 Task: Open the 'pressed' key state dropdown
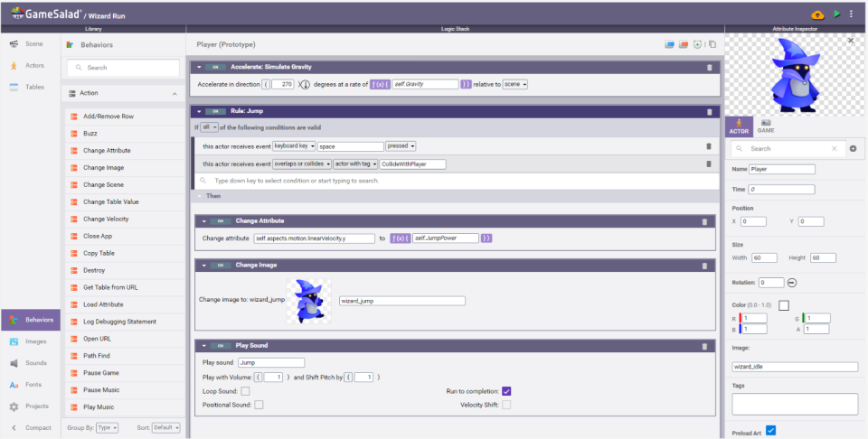401,146
